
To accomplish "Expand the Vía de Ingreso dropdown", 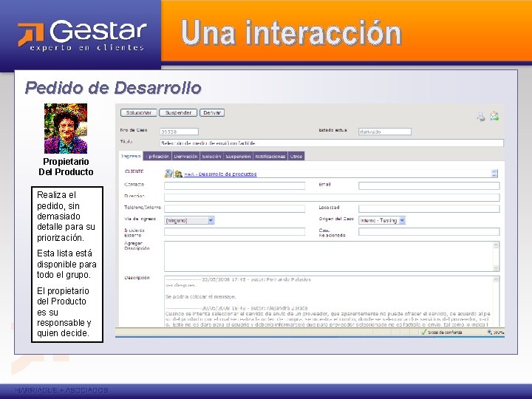I will coord(211,220).
